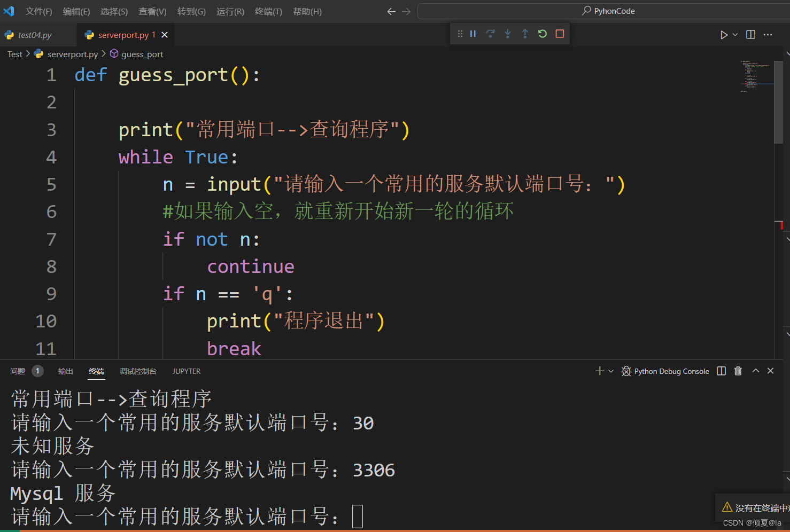This screenshot has height=532, width=790.
Task: Click the PyhonCode search box
Action: pos(604,11)
